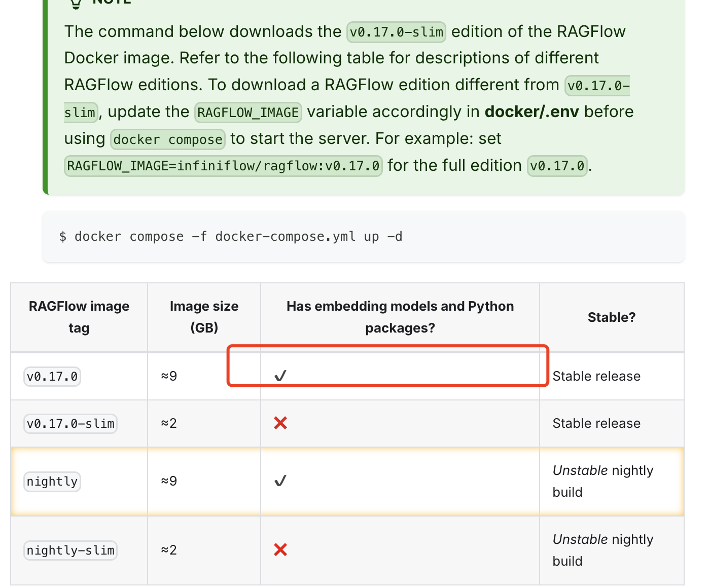709x588 pixels.
Task: Click the checkmark in the v0.17.0 row
Action: [280, 376]
